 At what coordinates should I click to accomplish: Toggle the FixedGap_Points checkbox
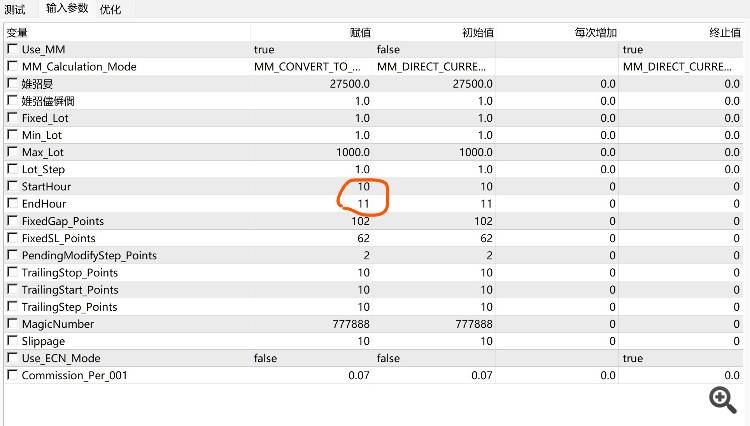click(12, 221)
